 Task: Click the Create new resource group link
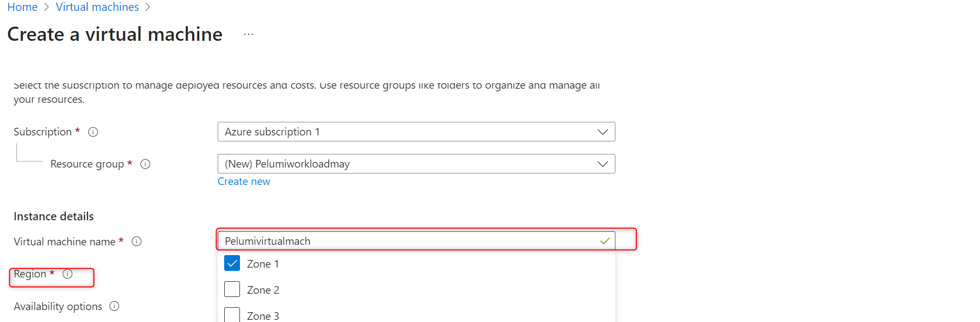tap(244, 182)
